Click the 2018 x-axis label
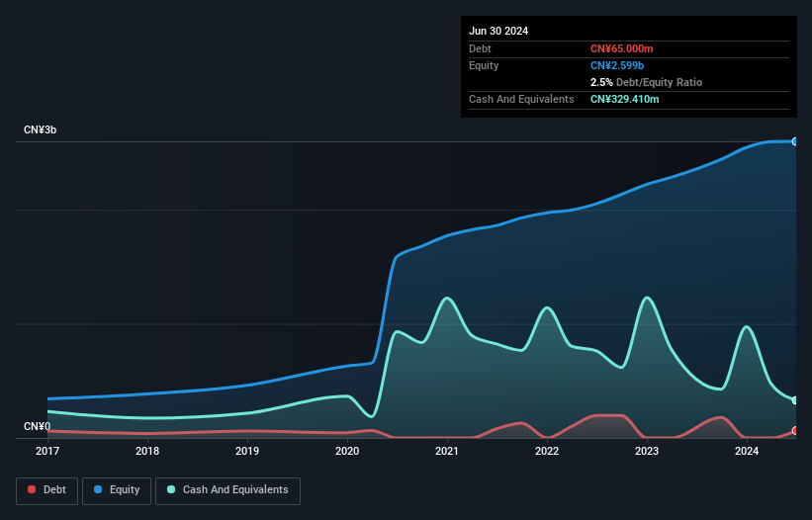Screen dimensions: 812x520 (x=147, y=451)
